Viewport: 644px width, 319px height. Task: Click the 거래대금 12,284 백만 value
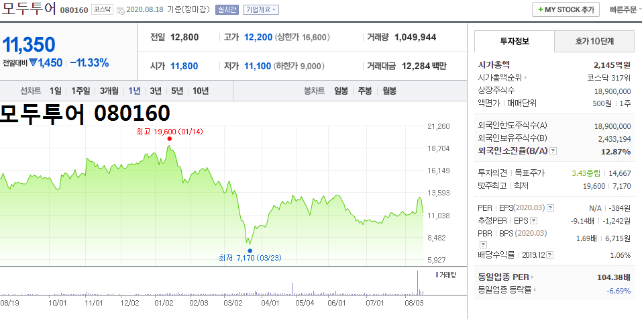[424, 66]
